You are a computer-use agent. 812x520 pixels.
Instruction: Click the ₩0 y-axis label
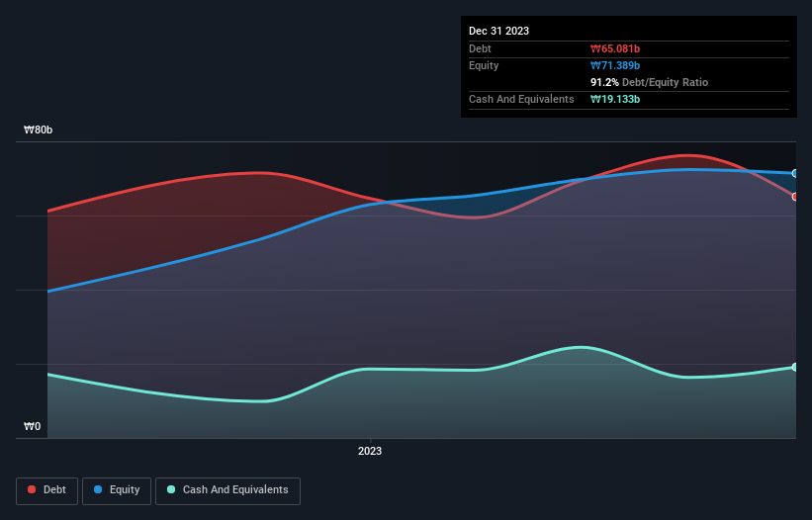[32, 426]
